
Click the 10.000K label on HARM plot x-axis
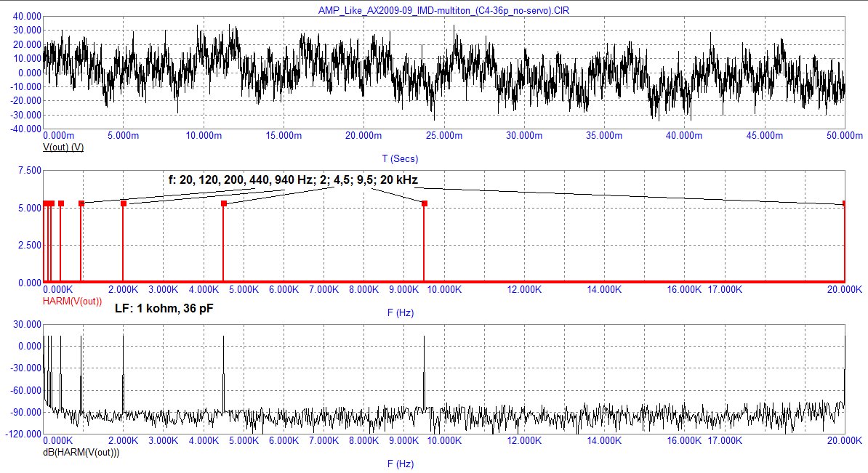(444, 289)
